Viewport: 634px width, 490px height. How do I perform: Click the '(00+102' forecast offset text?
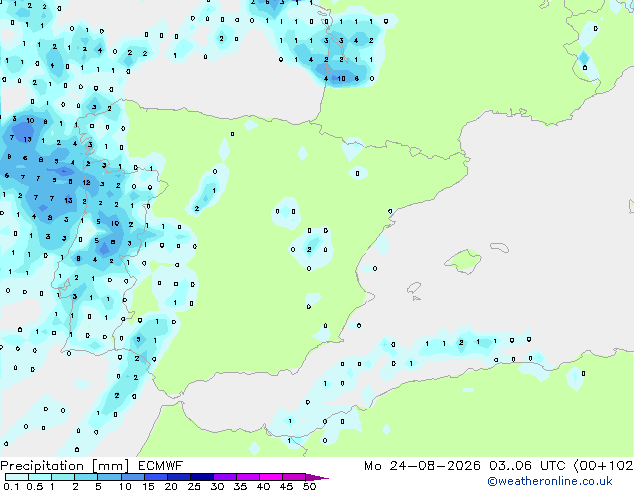(603, 466)
